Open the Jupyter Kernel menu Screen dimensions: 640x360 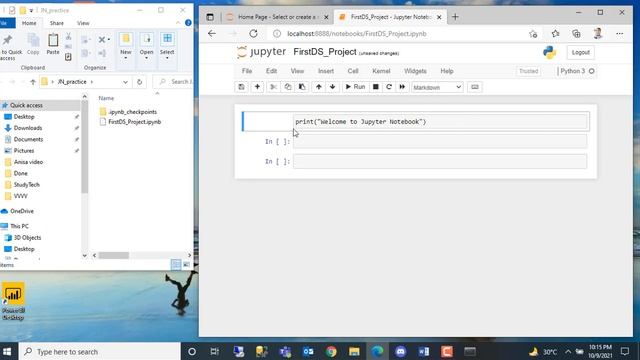[x=381, y=71]
